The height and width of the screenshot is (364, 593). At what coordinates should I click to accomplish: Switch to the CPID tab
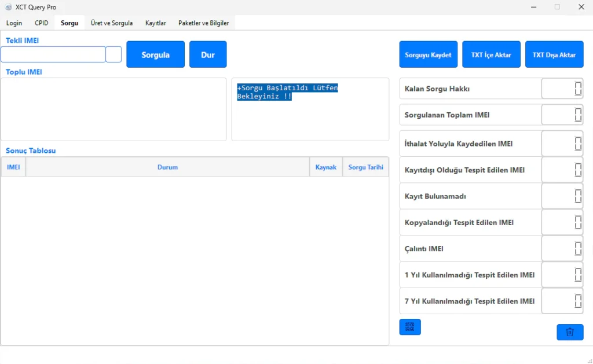(42, 23)
